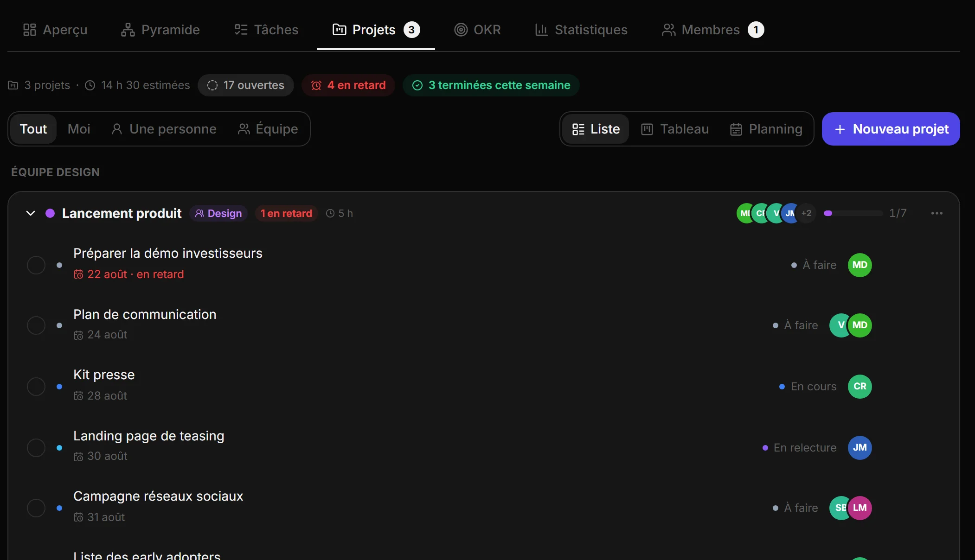The height and width of the screenshot is (560, 975).
Task: Click the ÉQUIPE DESIGN section heading
Action: pos(55,172)
